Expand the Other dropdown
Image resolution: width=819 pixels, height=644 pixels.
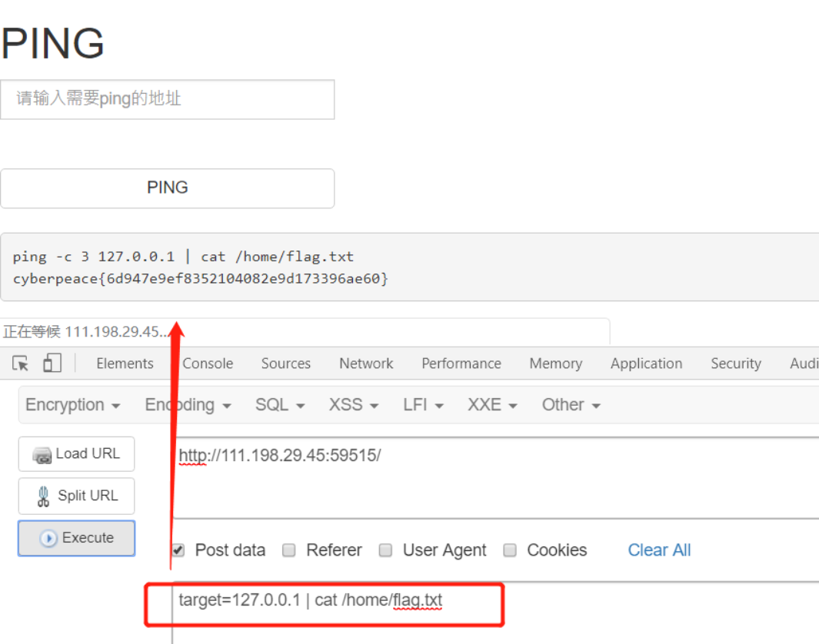(x=571, y=405)
